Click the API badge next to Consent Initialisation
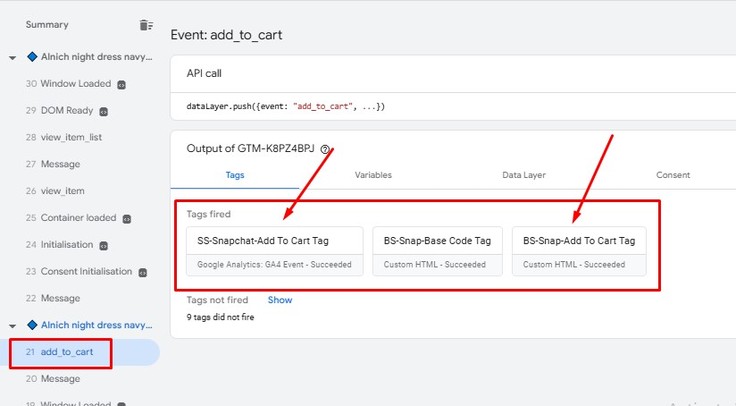The width and height of the screenshot is (736, 406). (x=142, y=272)
